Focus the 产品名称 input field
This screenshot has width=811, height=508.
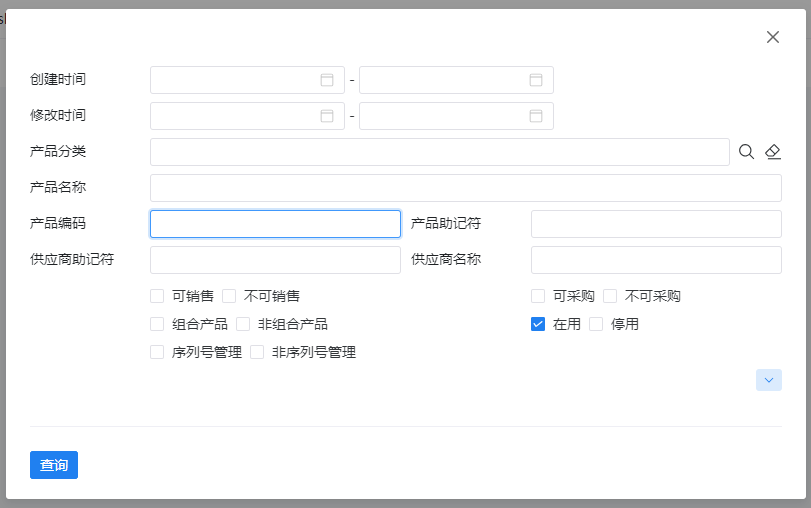click(465, 188)
